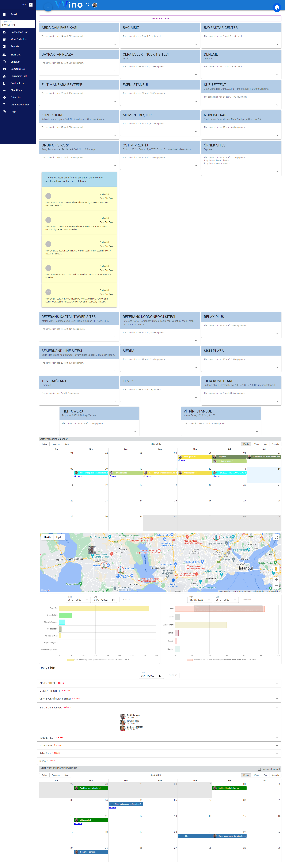This screenshot has width=285, height=868.
Task: Click the Help question mark icon
Action: 4,112
